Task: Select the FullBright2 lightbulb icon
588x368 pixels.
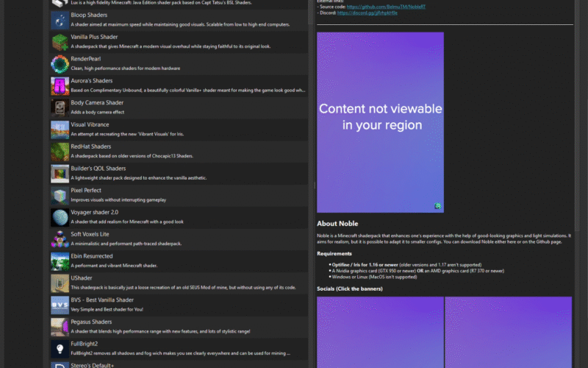Action: (60, 348)
